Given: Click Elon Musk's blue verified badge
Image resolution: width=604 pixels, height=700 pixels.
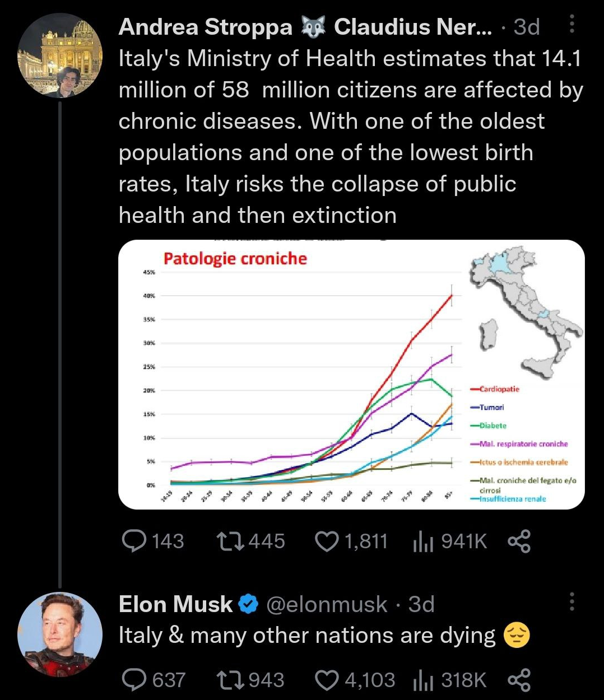Looking at the screenshot, I should point(249,604).
